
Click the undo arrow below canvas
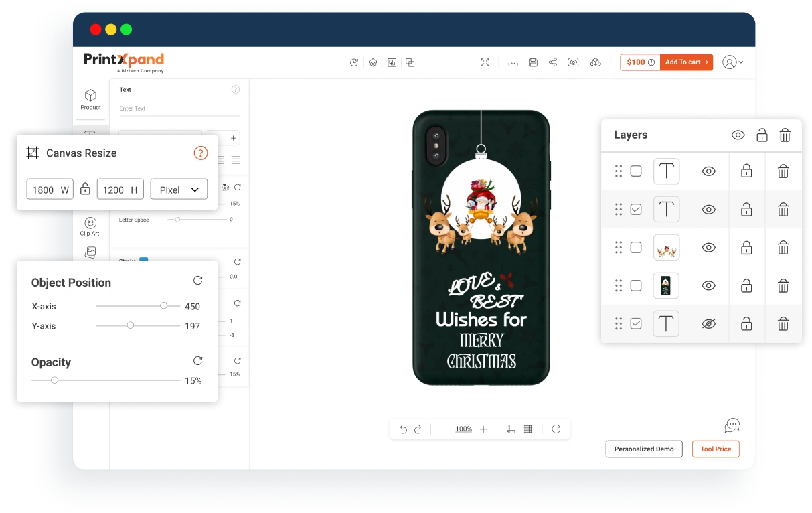[403, 429]
